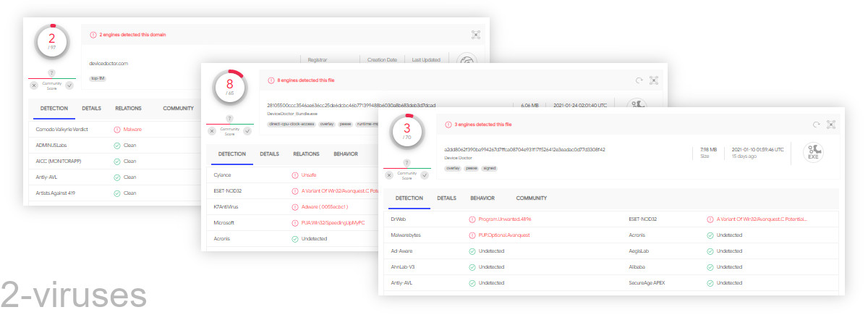Open the BEHAVIOR tab in the 8-engine file report
The image size is (868, 315).
click(346, 154)
